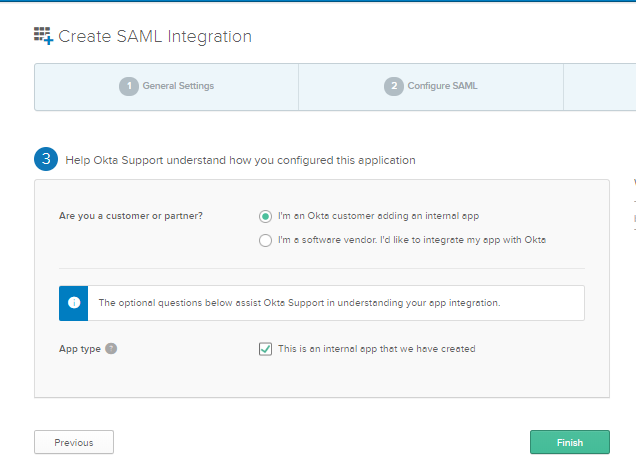The height and width of the screenshot is (469, 636).
Task: Go to the General Settings step tab
Action: click(166, 86)
